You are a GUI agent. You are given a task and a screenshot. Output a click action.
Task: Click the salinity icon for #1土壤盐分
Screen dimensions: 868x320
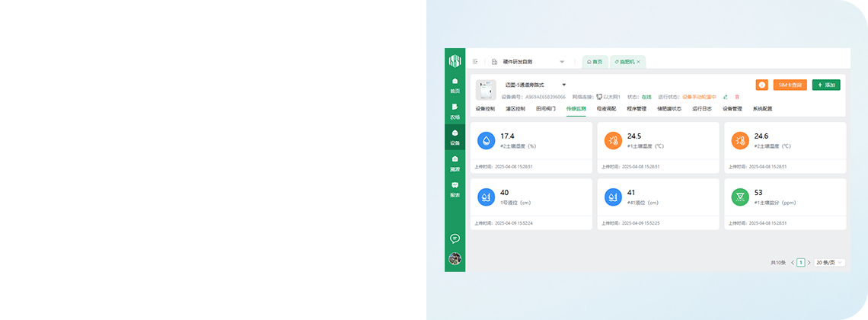(x=740, y=197)
